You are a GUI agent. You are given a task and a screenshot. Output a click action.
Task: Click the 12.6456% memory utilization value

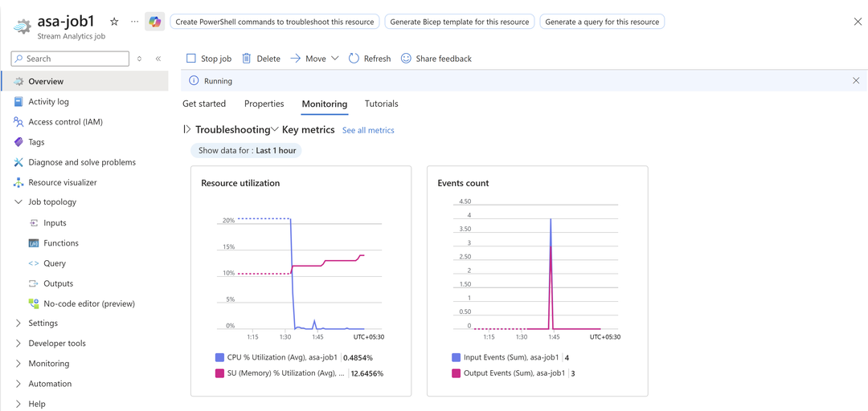coord(368,373)
